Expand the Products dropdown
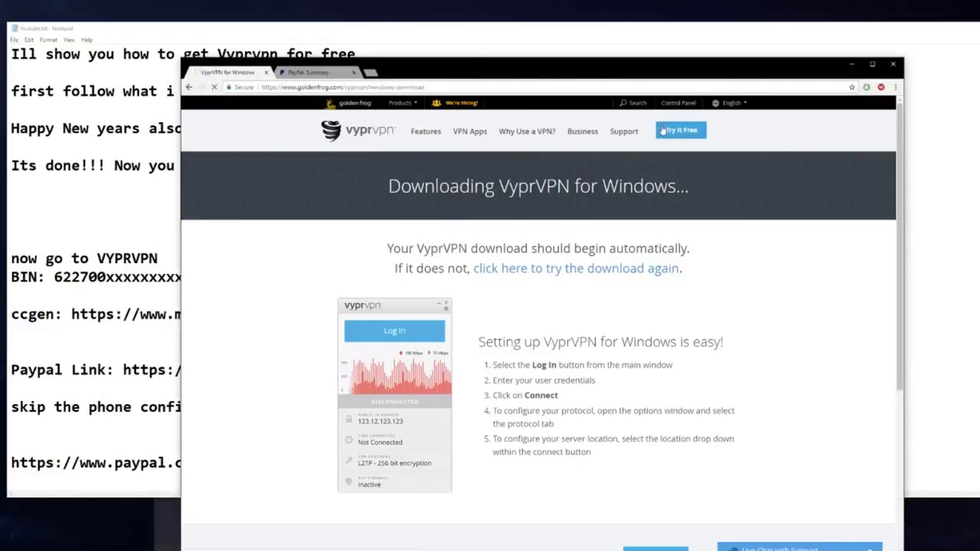This screenshot has height=551, width=980. pos(402,103)
